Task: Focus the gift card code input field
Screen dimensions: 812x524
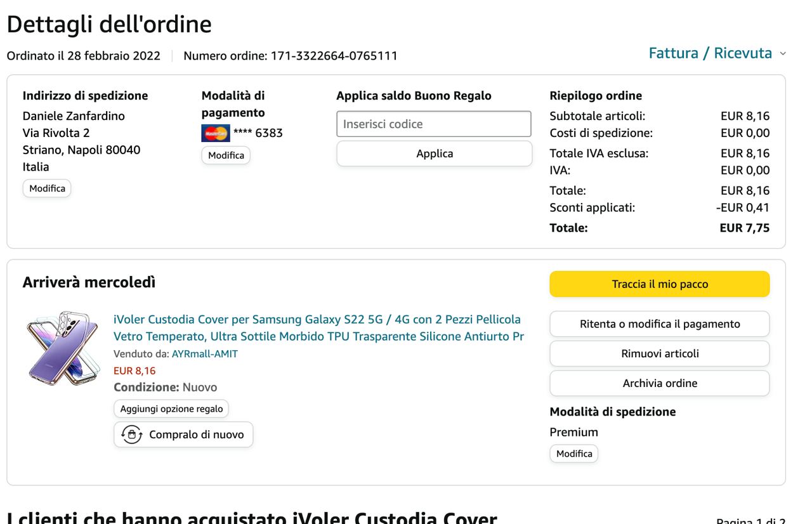Action: tap(434, 124)
